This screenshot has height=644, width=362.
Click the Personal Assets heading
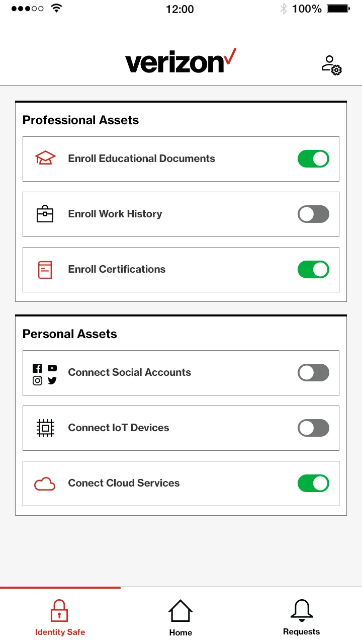(70, 334)
